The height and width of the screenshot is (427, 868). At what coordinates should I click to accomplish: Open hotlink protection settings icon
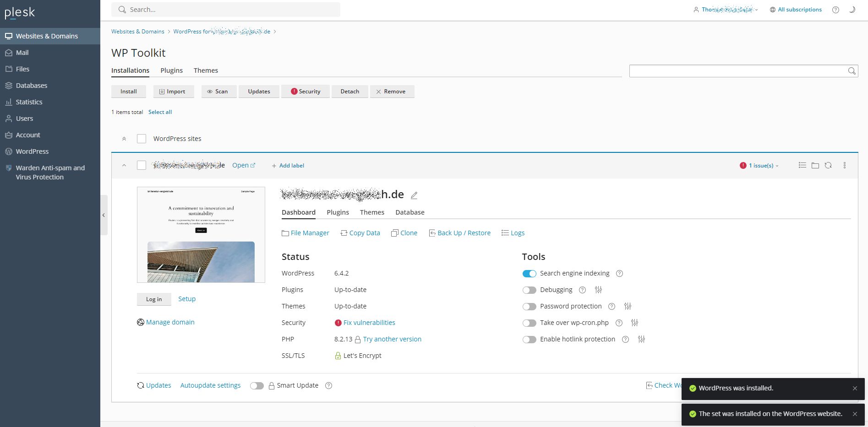coord(641,339)
